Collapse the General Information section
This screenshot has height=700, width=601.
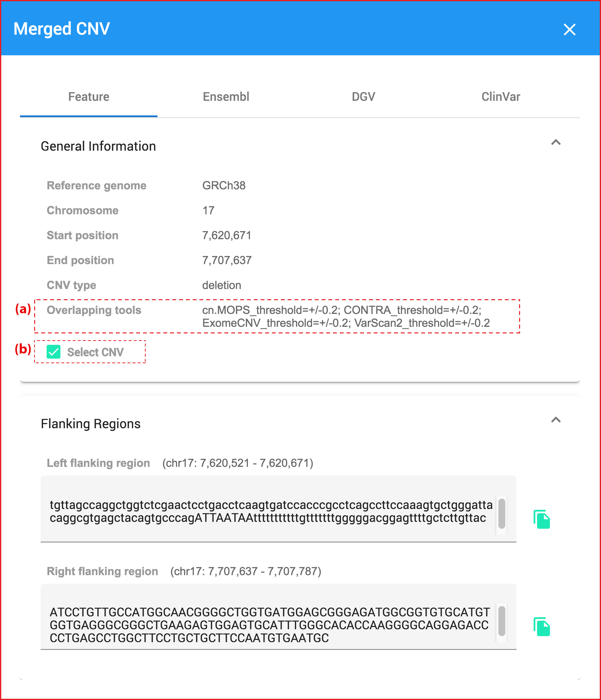pyautogui.click(x=556, y=142)
